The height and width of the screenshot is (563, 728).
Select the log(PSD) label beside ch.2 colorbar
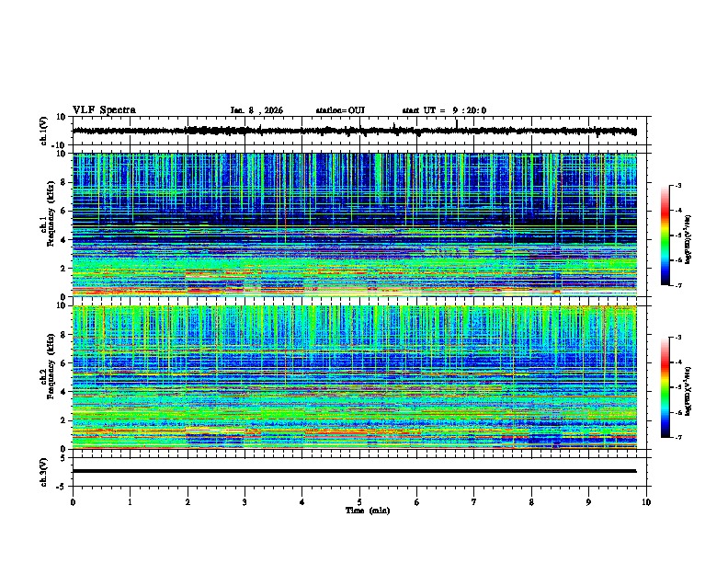point(688,391)
